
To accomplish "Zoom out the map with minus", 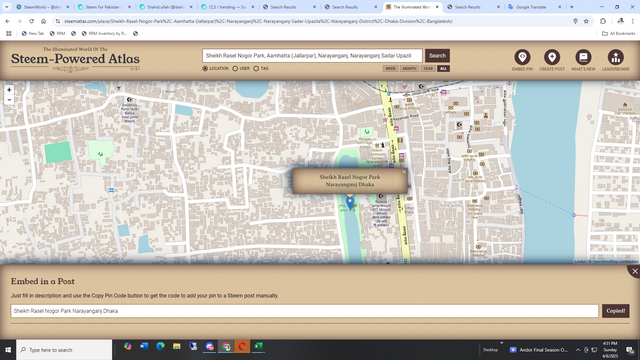I will (9, 100).
